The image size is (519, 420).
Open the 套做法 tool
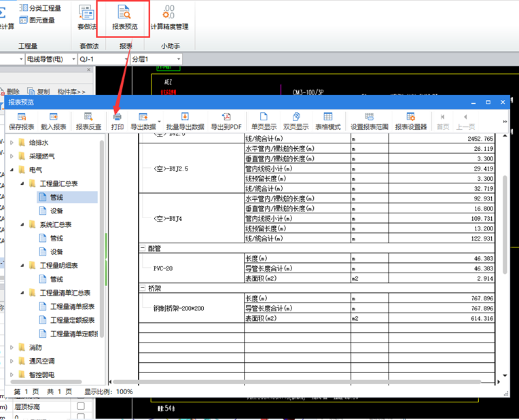[x=88, y=18]
